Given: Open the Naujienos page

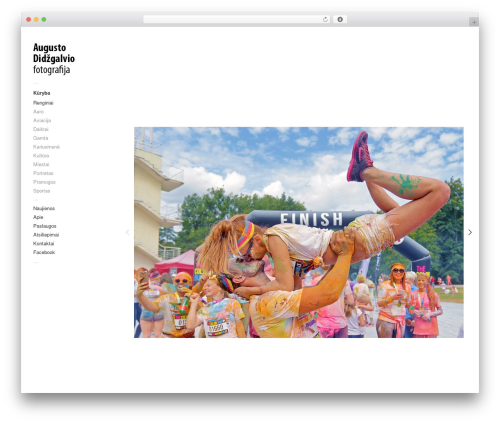Looking at the screenshot, I should pos(44,208).
